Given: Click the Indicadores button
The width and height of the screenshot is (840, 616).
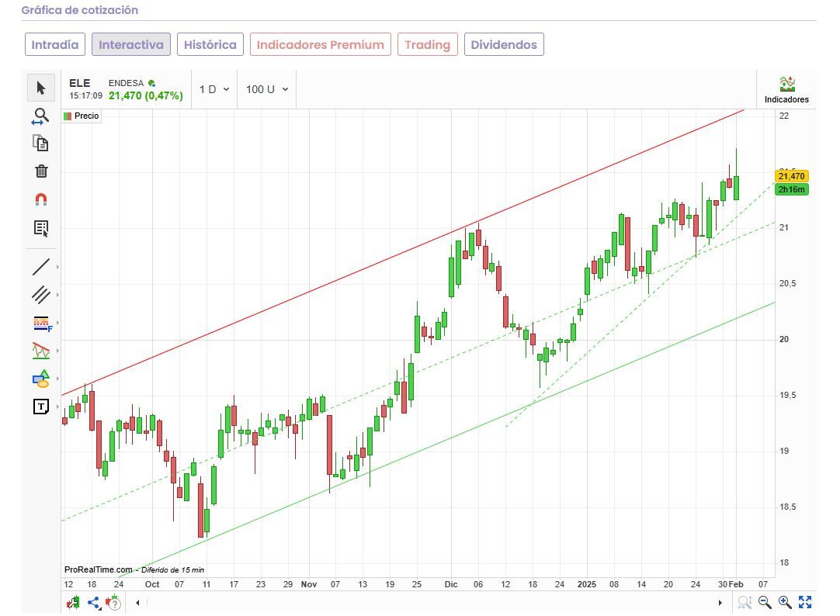Looking at the screenshot, I should pyautogui.click(x=786, y=90).
